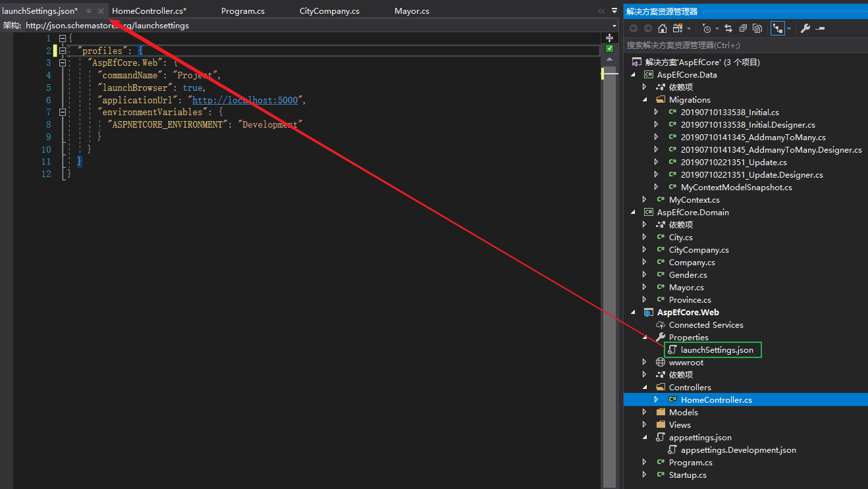This screenshot has height=489, width=868.
Task: Click the Pending Changes Filter clock icon
Action: click(x=707, y=28)
